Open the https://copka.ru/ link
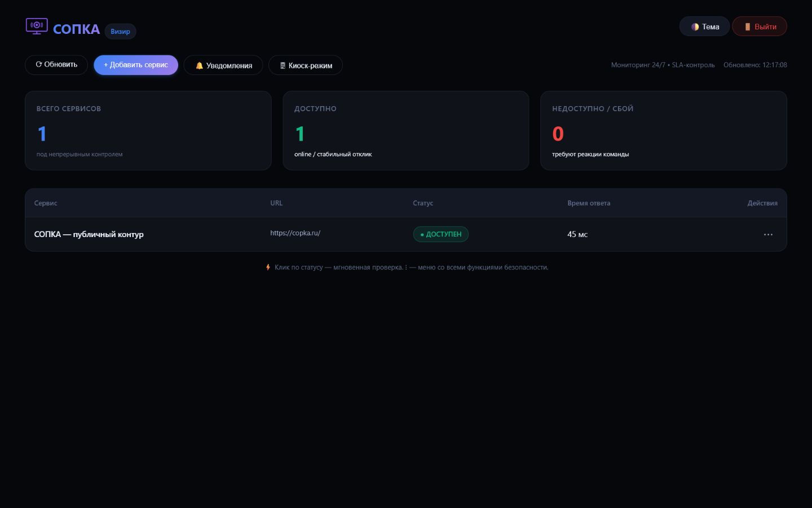Image resolution: width=812 pixels, height=508 pixels. click(295, 233)
